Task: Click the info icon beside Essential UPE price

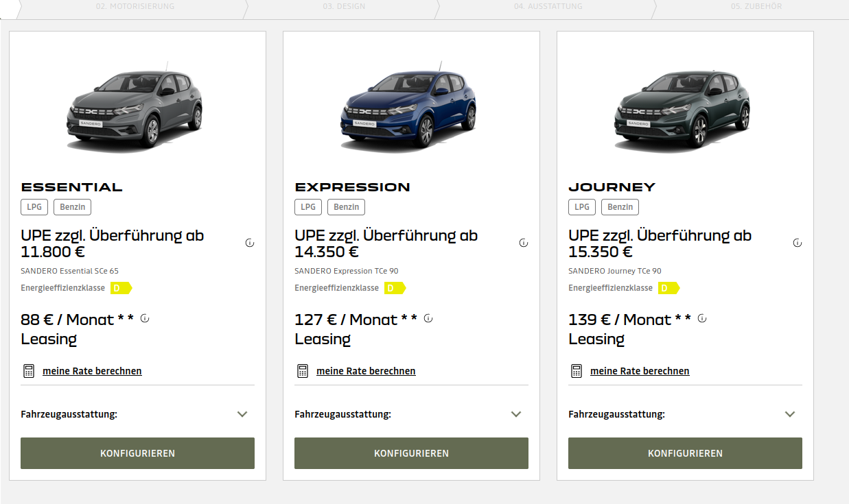Action: point(250,243)
